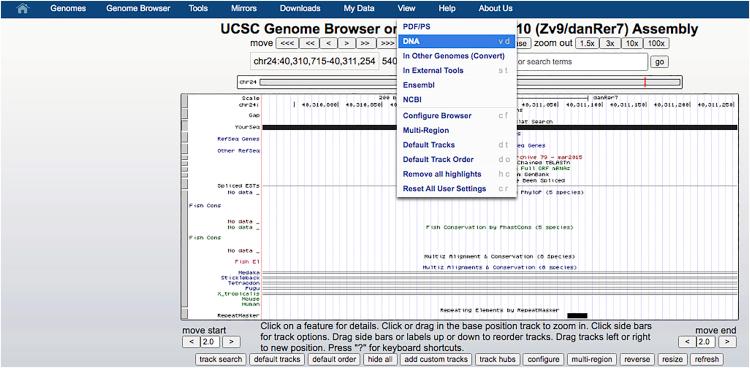Click the go button
The width and height of the screenshot is (750, 368).
pos(660,62)
